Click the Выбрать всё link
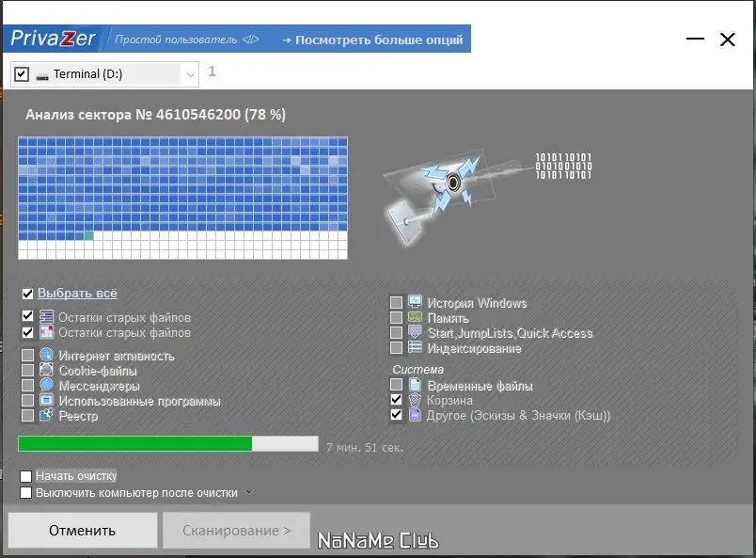The height and width of the screenshot is (558, 756). 77,293
